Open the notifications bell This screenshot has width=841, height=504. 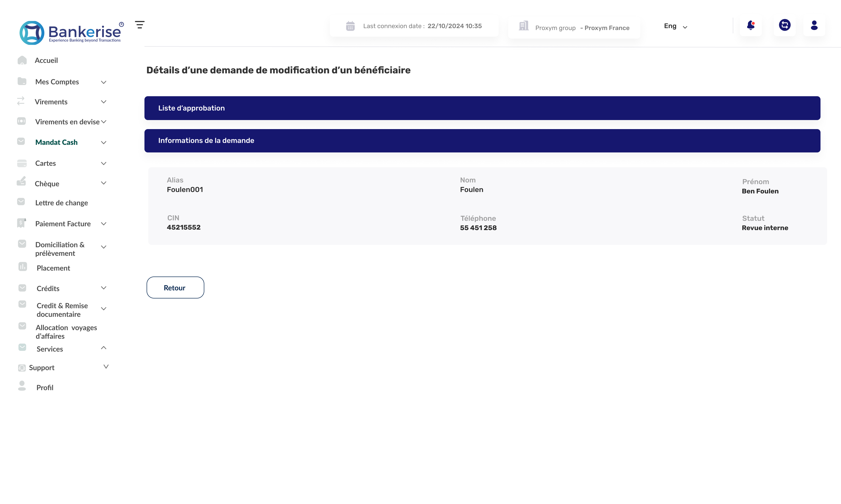(751, 25)
